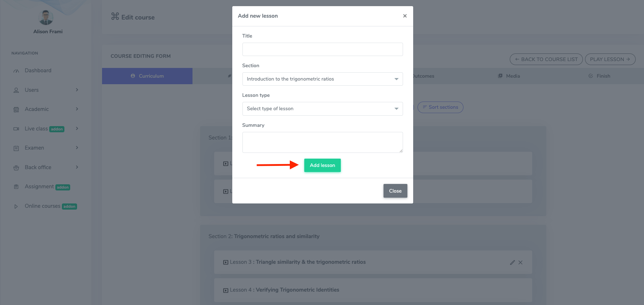Select the Users icon in navigation
644x305 pixels.
tap(16, 90)
